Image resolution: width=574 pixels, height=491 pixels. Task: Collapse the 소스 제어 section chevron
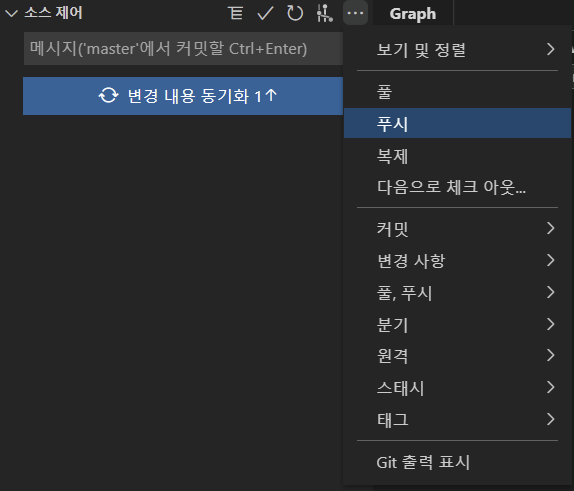pyautogui.click(x=11, y=14)
